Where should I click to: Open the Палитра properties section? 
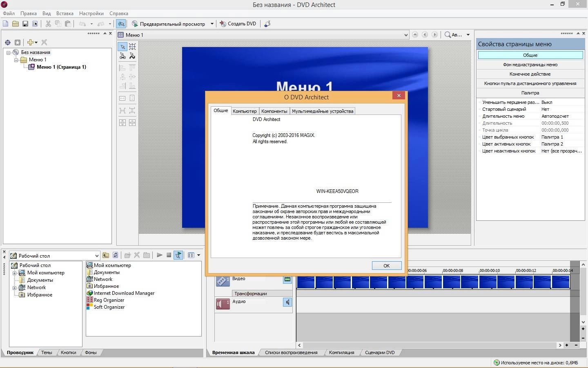(x=530, y=93)
